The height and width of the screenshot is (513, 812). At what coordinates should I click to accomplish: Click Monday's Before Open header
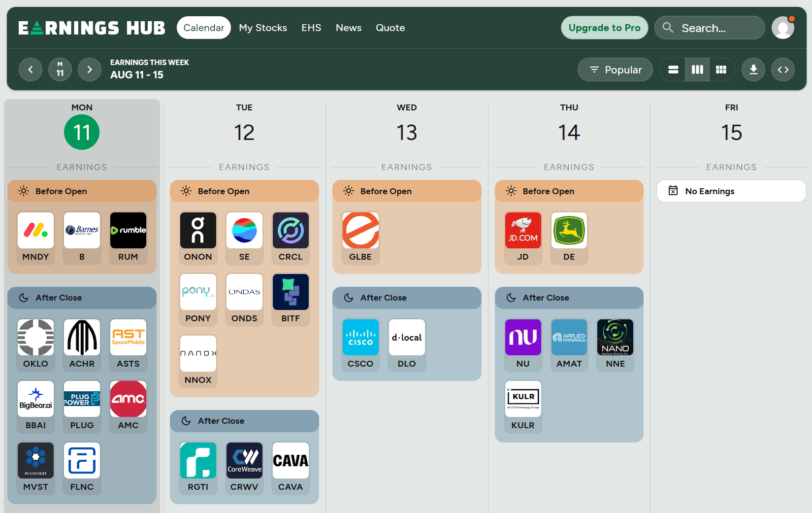[x=82, y=191]
